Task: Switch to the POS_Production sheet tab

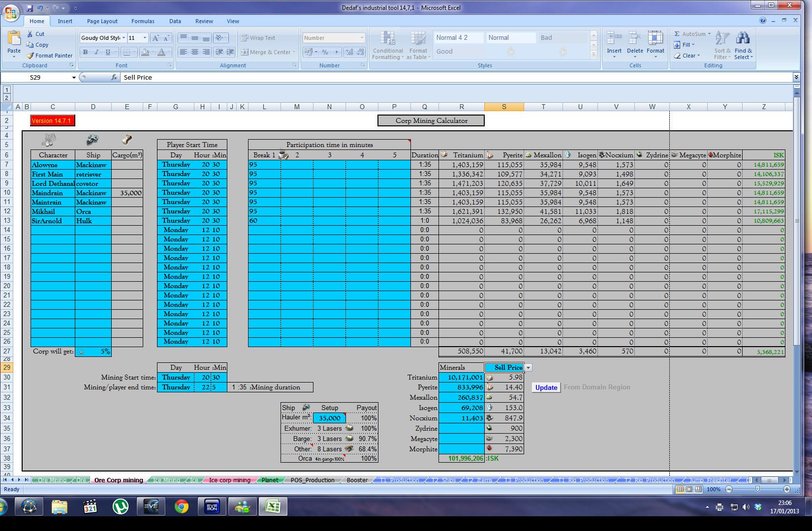Action: point(312,480)
